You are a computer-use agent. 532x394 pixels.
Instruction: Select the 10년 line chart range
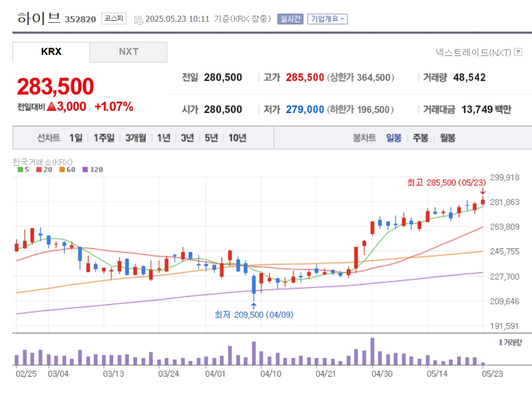(x=237, y=137)
